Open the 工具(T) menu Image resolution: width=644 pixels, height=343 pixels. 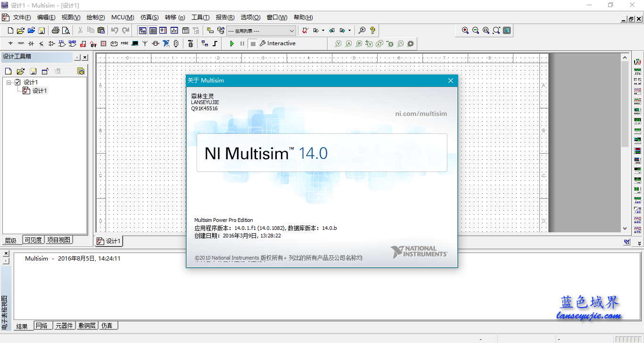pos(200,17)
